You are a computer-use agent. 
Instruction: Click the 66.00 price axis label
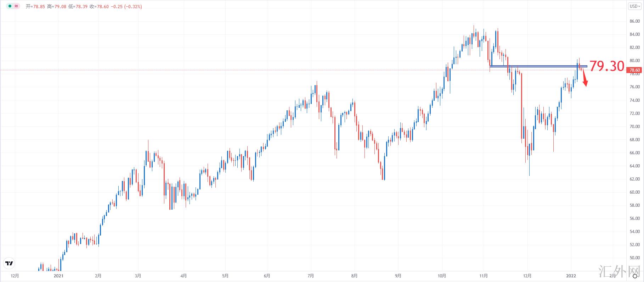coord(634,153)
